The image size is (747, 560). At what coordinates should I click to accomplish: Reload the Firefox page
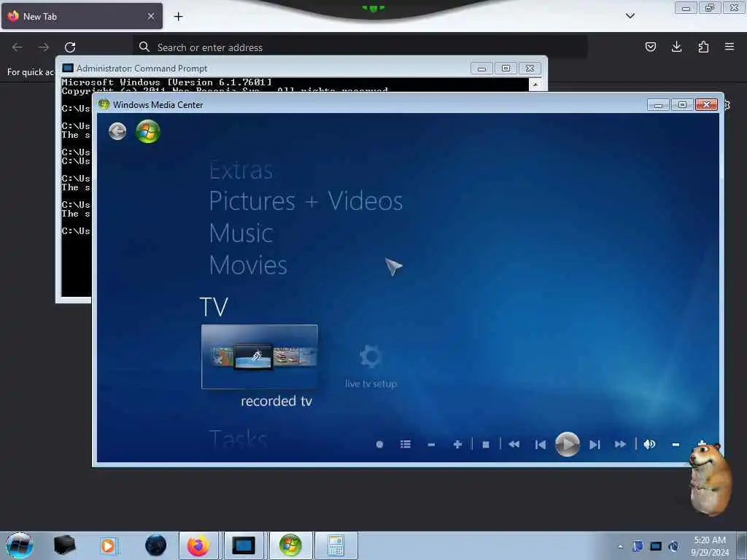[x=70, y=47]
